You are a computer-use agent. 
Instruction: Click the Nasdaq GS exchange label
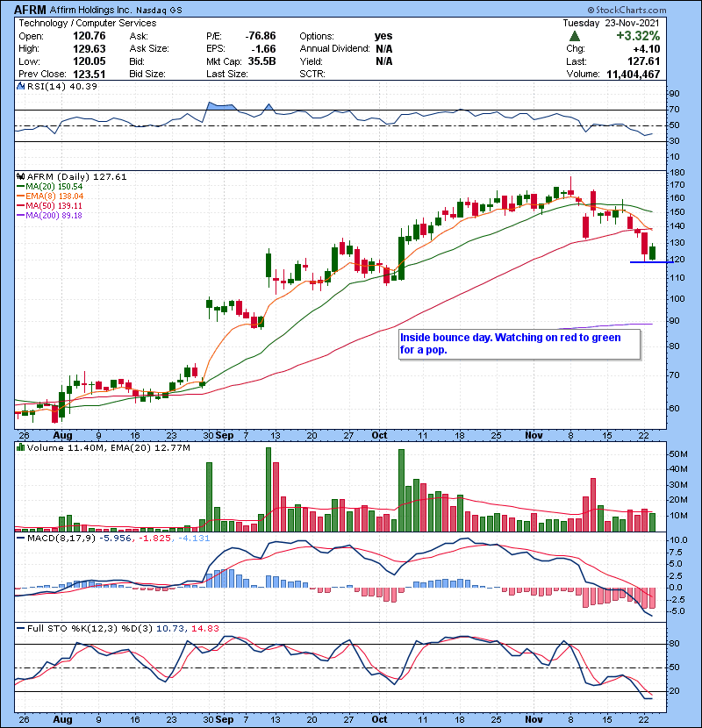159,11
